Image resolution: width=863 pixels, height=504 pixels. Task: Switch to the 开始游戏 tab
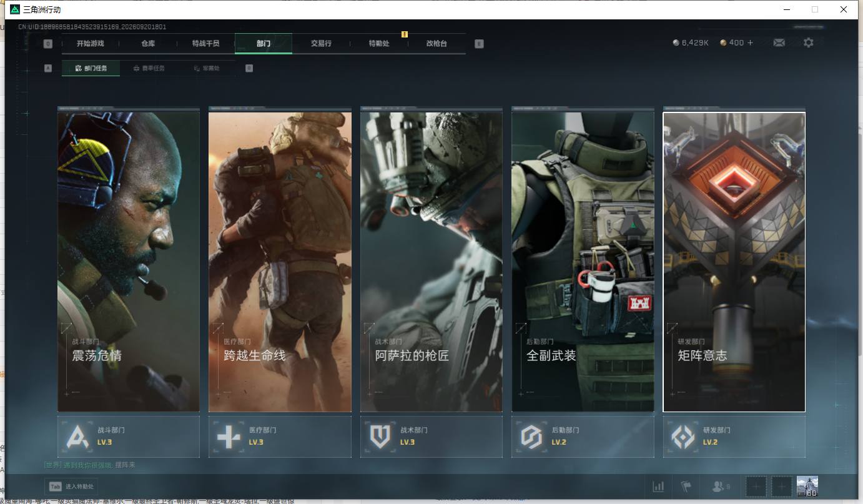(91, 44)
